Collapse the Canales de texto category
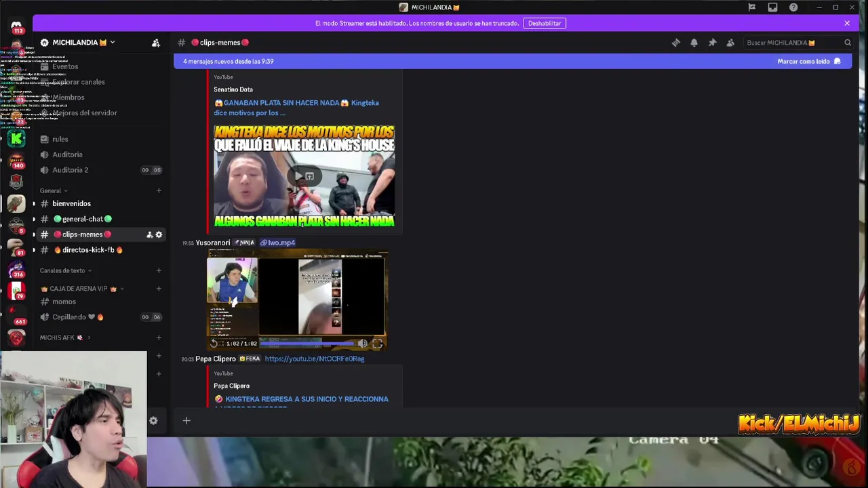 pyautogui.click(x=65, y=270)
